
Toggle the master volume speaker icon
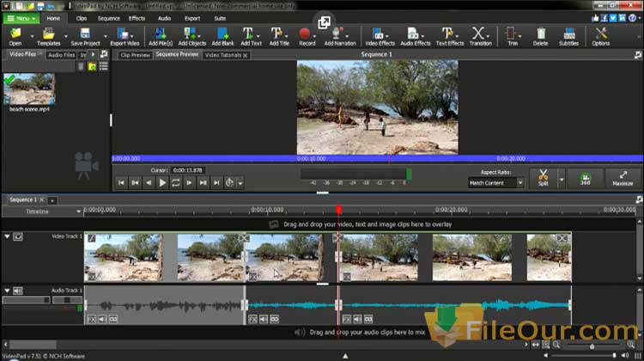(x=625, y=355)
